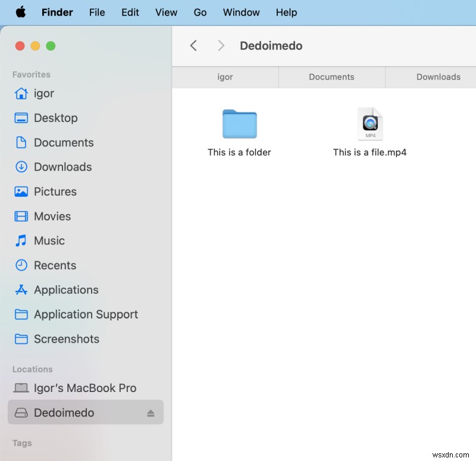Minimize window with the yellow button
Image resolution: width=476 pixels, height=461 pixels.
[x=35, y=46]
